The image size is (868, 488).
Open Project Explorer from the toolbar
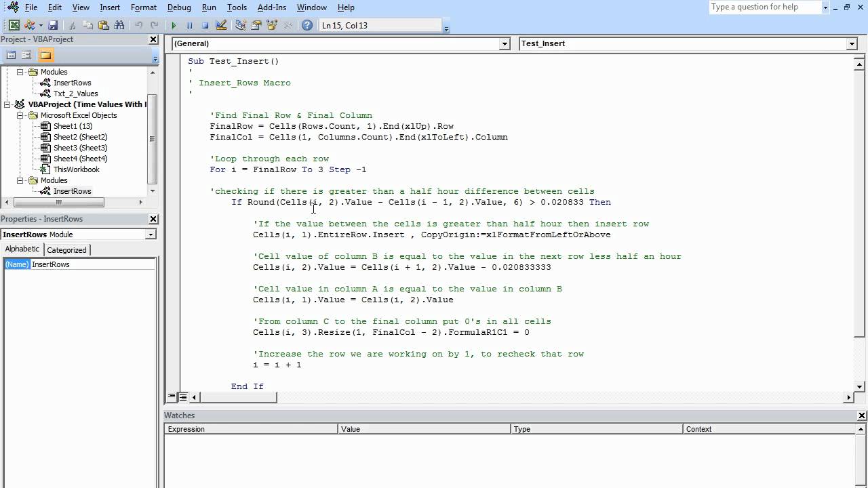click(x=241, y=25)
